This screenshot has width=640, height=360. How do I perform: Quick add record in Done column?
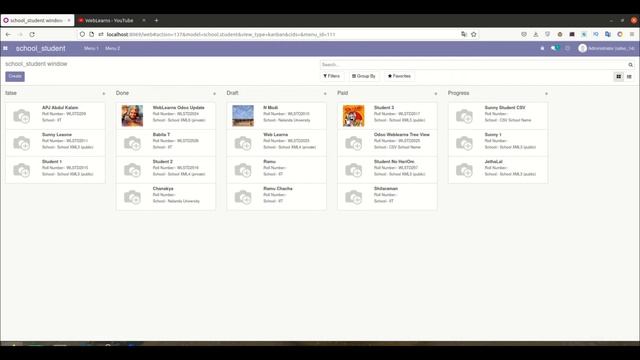point(214,93)
